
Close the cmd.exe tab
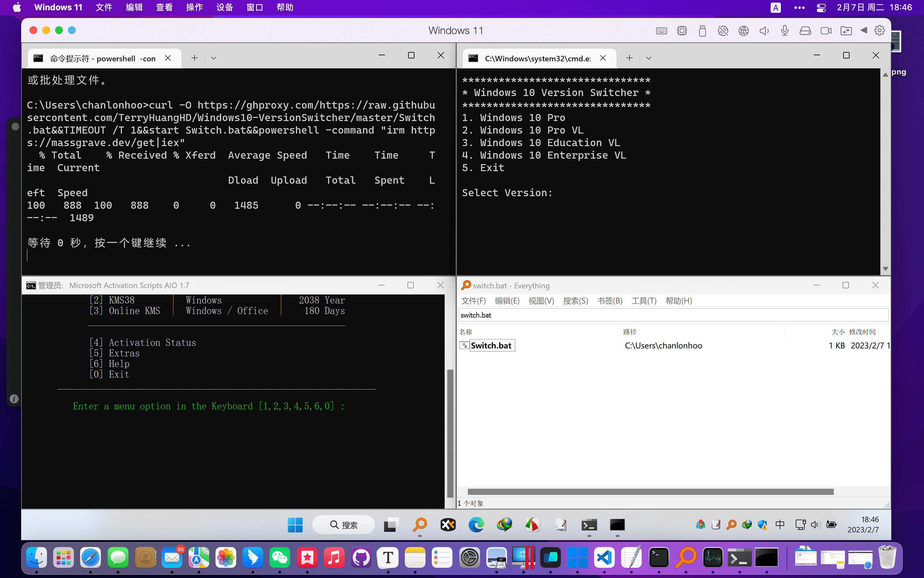(x=603, y=58)
